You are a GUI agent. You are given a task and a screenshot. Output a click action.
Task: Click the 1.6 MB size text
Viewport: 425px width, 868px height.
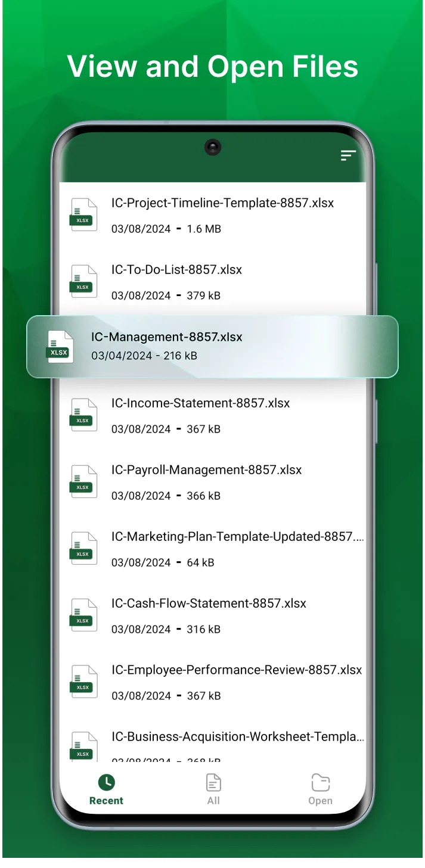(x=204, y=229)
